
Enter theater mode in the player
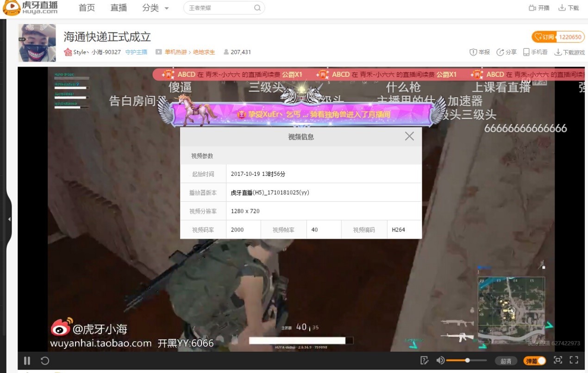pos(557,360)
